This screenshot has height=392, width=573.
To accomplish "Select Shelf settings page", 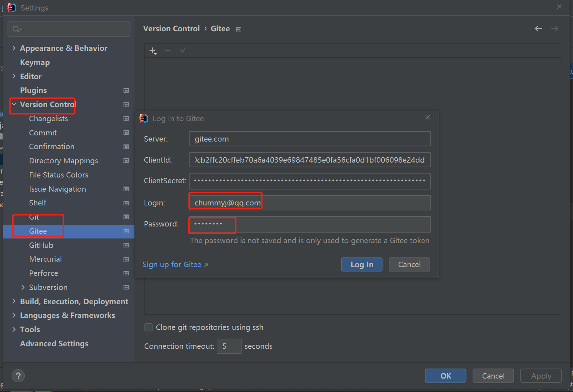I will pos(38,203).
